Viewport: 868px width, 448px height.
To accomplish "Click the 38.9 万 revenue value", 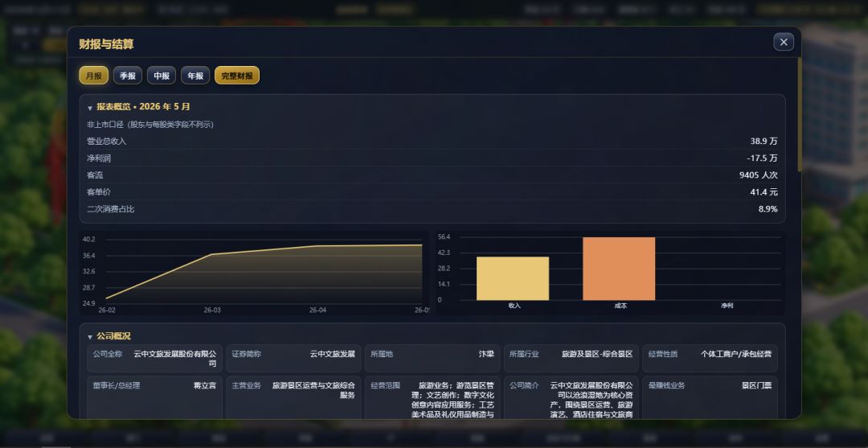I will tap(764, 142).
